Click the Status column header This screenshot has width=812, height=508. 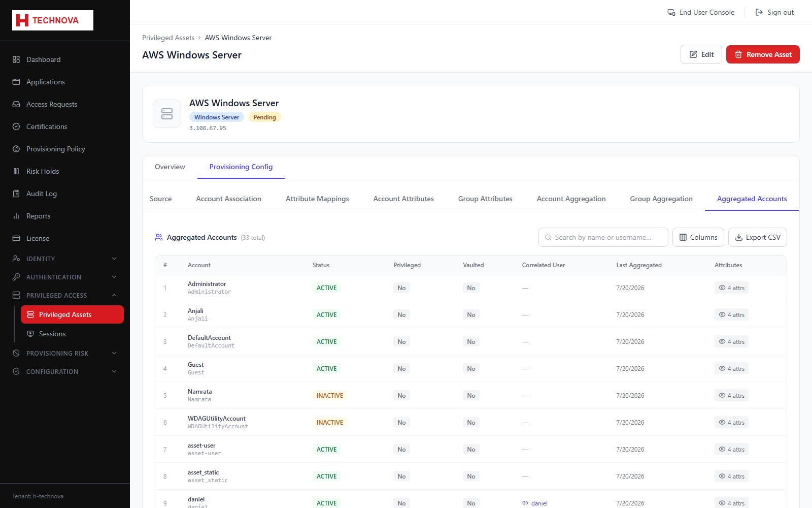(321, 265)
